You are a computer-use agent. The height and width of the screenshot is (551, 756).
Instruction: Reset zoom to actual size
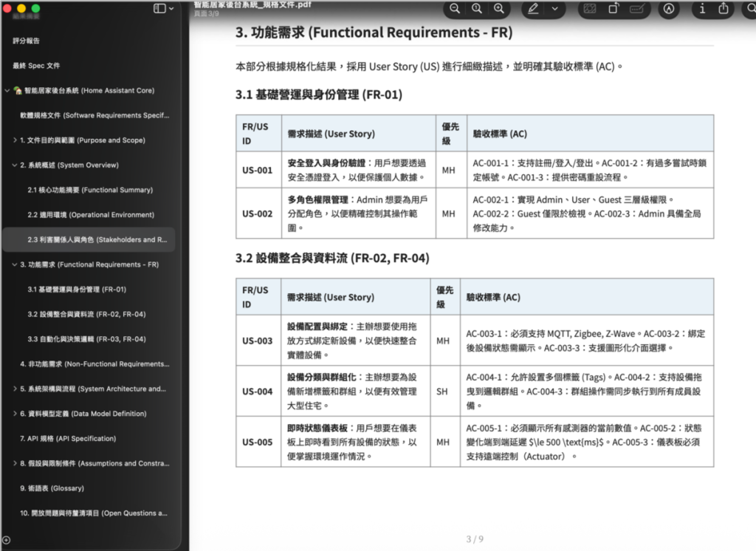476,8
